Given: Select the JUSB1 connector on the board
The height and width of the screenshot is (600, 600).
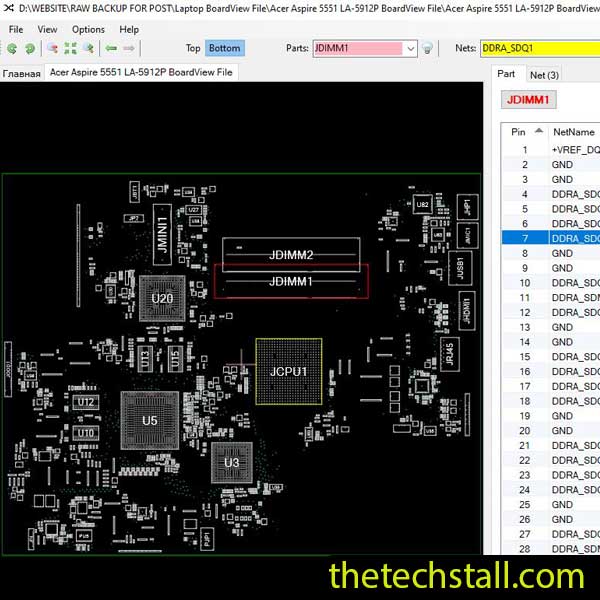Looking at the screenshot, I should pos(460,268).
